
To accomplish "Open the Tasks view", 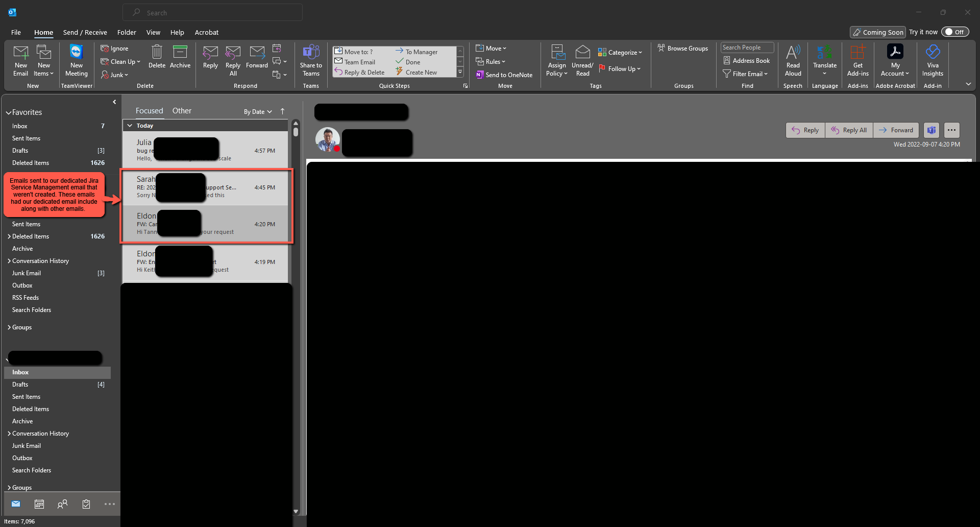I will 86,504.
